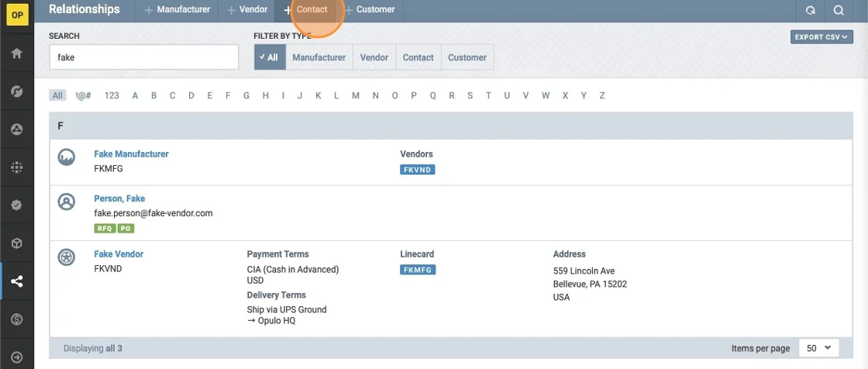Click the yellow OP logo
This screenshot has width=868, height=369.
[x=17, y=15]
